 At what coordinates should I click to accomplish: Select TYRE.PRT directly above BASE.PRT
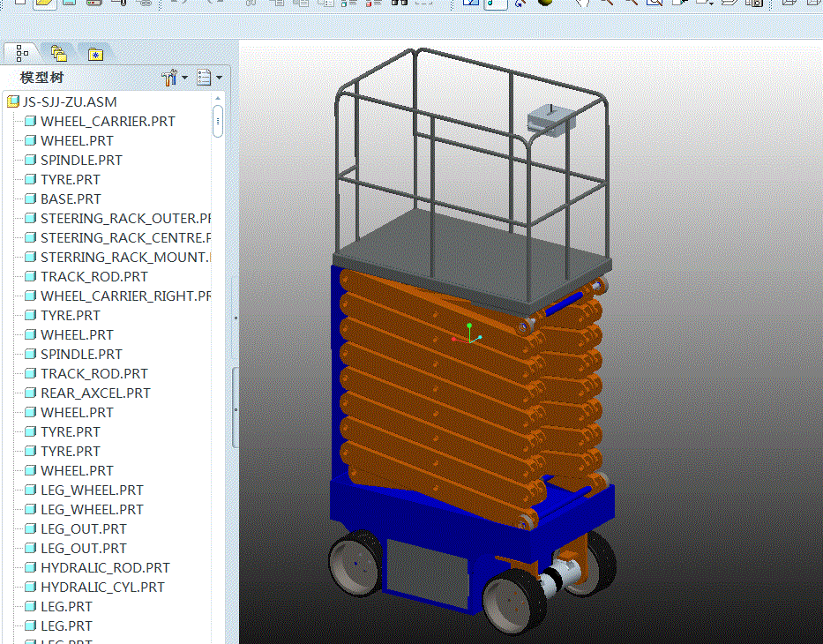point(63,179)
